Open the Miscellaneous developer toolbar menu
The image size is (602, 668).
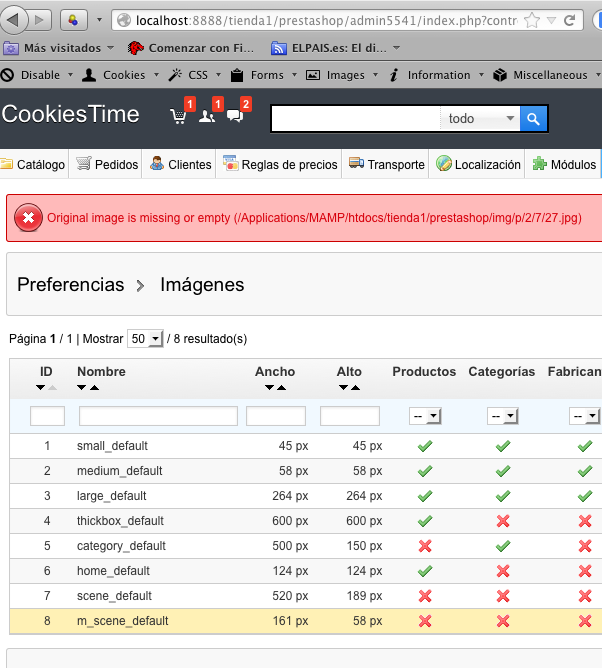coord(546,75)
